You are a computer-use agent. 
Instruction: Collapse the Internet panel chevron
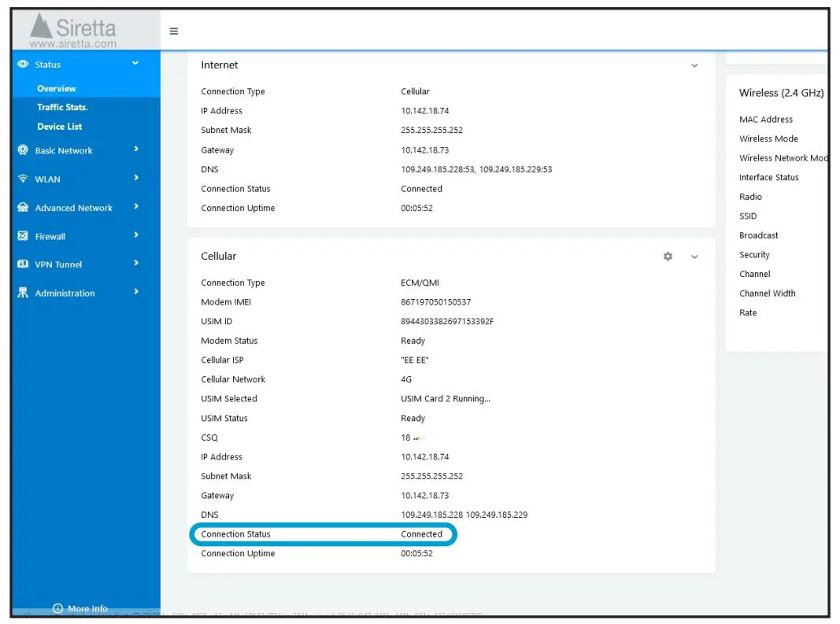click(694, 65)
